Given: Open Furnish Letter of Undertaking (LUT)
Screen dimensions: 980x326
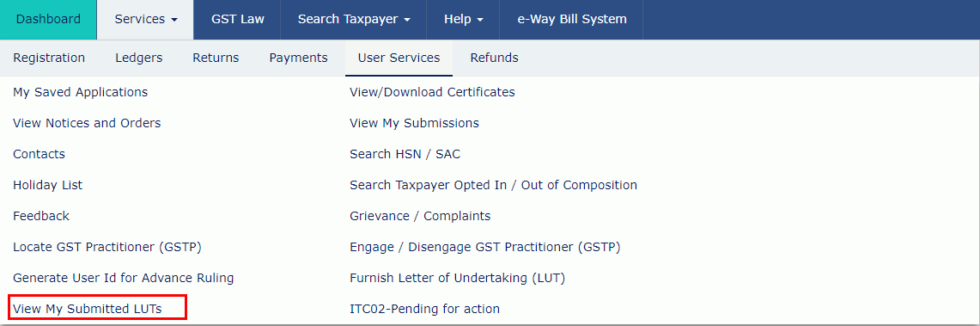Looking at the screenshot, I should (x=458, y=278).
